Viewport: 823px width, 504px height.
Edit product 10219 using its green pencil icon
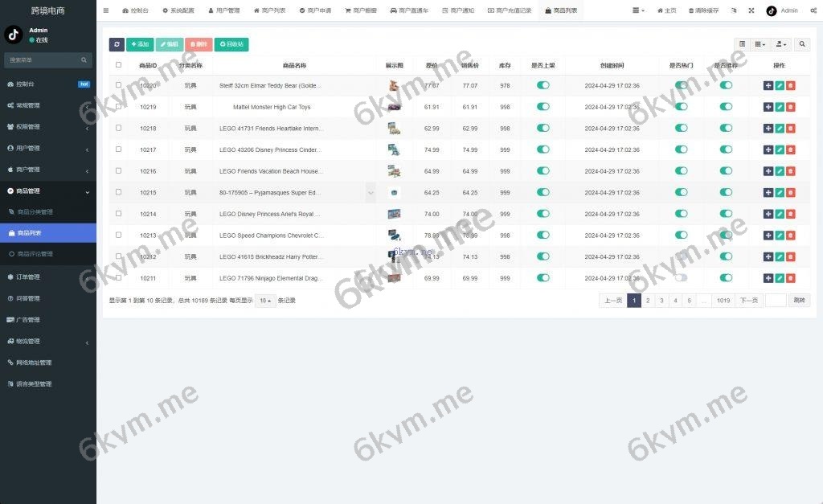click(x=780, y=107)
